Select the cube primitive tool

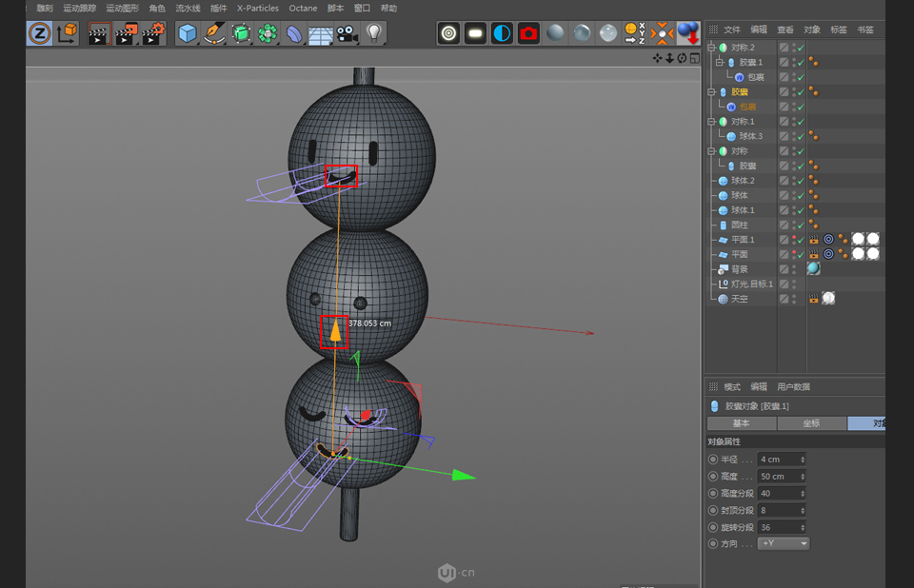[186, 33]
